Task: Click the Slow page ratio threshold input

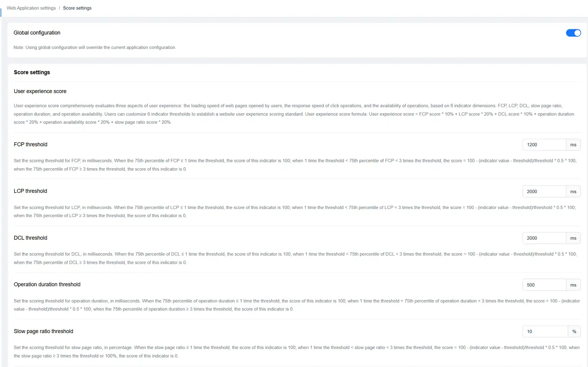Action: (x=545, y=331)
